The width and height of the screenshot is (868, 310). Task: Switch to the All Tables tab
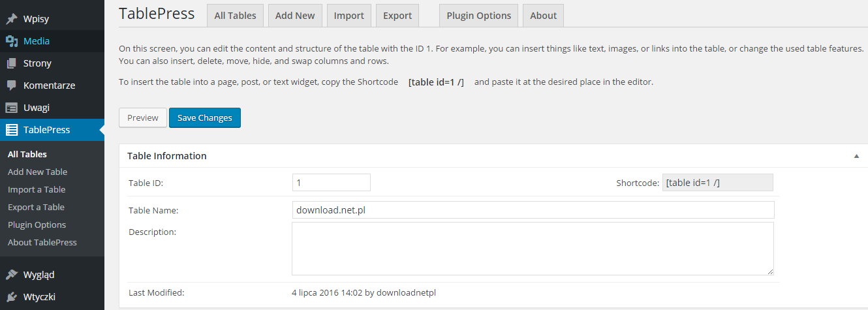coord(236,16)
